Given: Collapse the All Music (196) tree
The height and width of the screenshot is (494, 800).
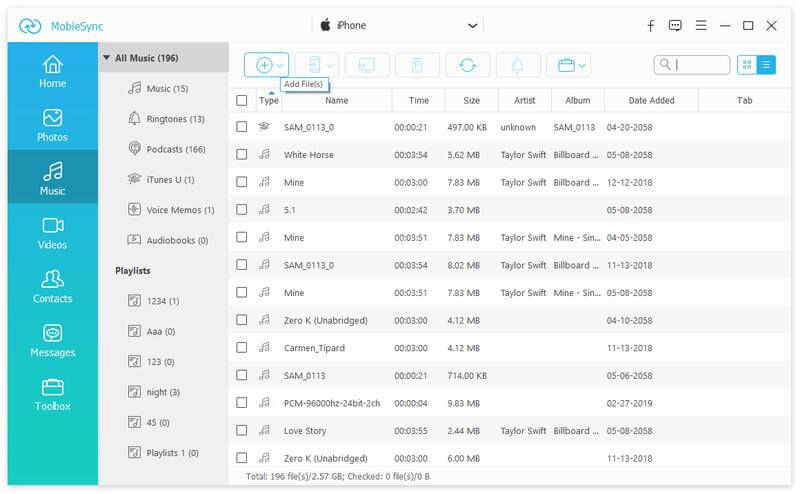Looking at the screenshot, I should click(107, 58).
